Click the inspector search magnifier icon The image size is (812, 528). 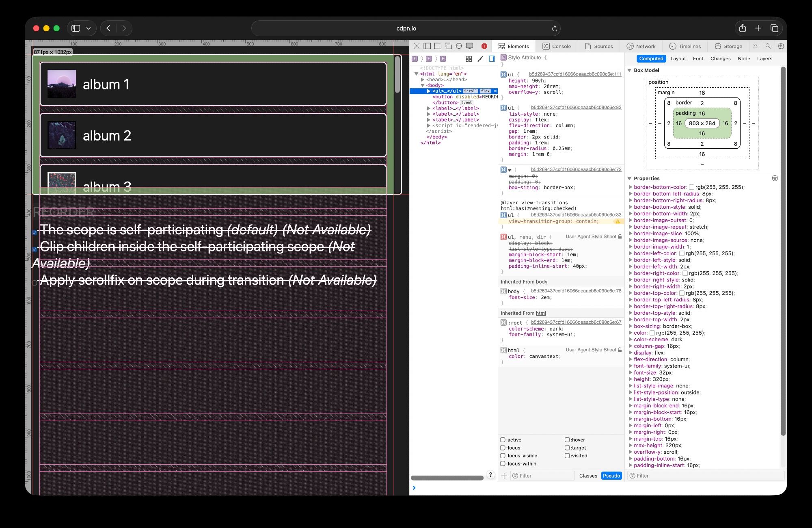(x=768, y=46)
